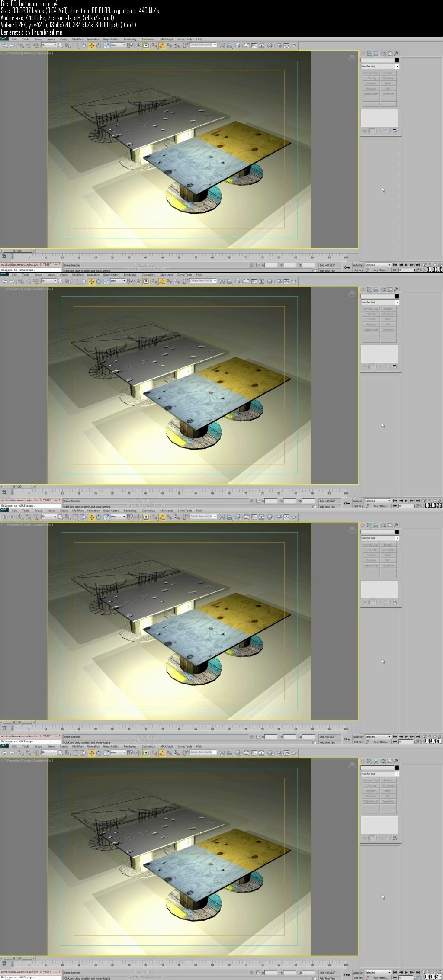Viewport: 443px width, 980px height.
Task: Click the object name field in 00:00:15 frame
Action: (377, 60)
